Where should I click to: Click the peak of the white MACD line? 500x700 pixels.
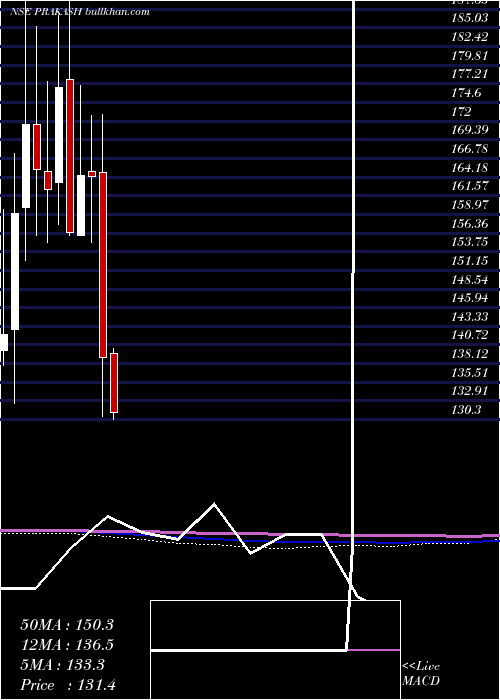(214, 504)
